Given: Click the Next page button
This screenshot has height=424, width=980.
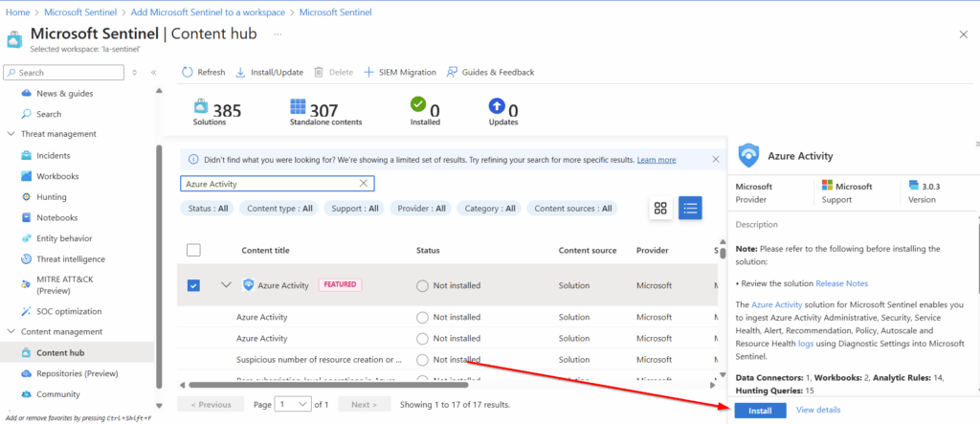Looking at the screenshot, I should [x=365, y=405].
